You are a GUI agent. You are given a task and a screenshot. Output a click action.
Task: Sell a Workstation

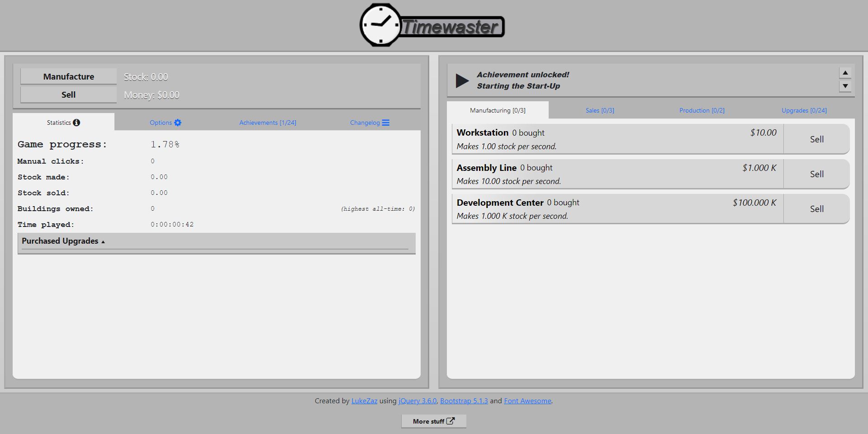[816, 139]
